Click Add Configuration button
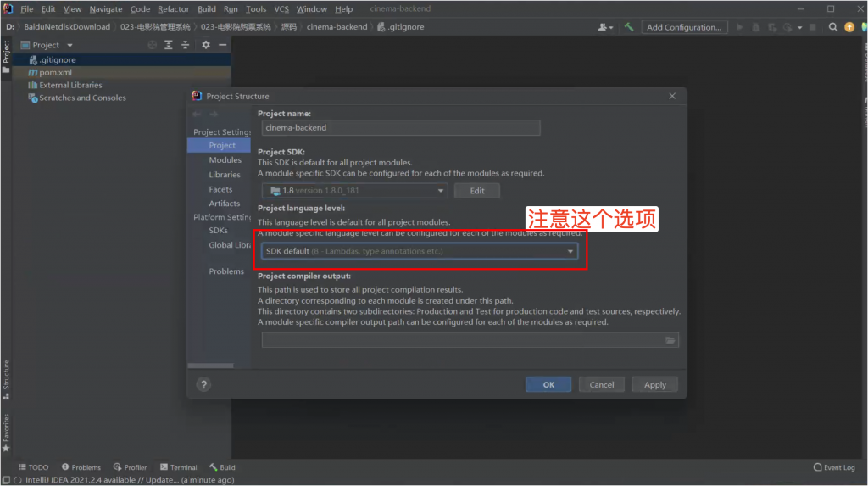Screen dimensions: 868x486 click(684, 27)
